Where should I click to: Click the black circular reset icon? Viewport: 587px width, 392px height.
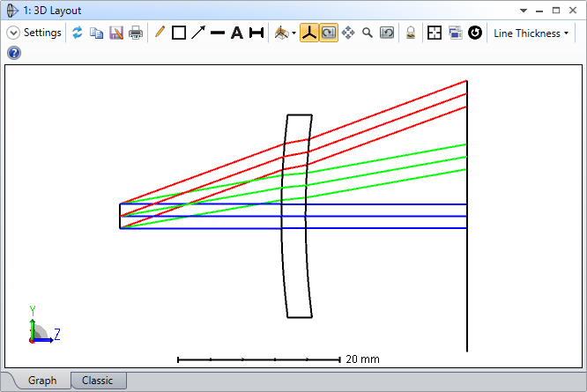(x=475, y=33)
